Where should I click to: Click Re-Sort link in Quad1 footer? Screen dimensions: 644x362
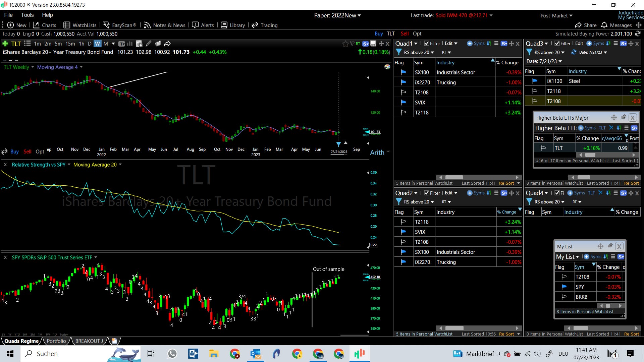click(506, 183)
